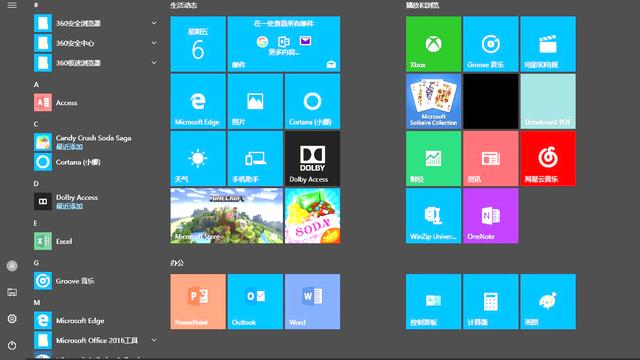Screen dimensions: 640x360
Task: Open the Calculator tile
Action: (491, 301)
